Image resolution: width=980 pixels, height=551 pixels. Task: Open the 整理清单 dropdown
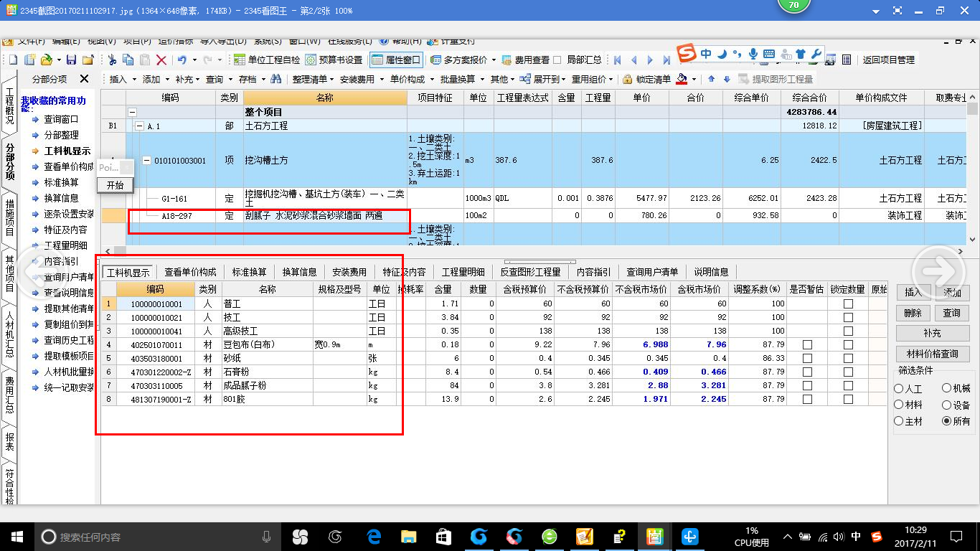pyautogui.click(x=313, y=79)
